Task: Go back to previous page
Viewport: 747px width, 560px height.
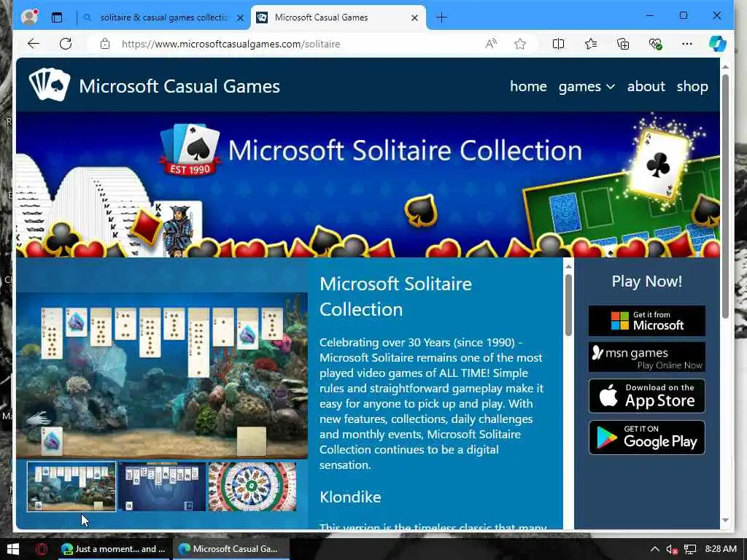Action: click(x=34, y=44)
